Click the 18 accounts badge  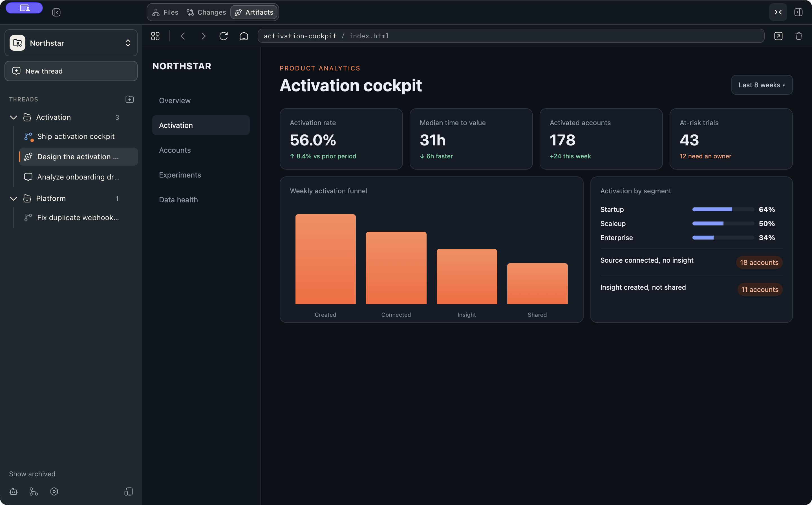759,263
